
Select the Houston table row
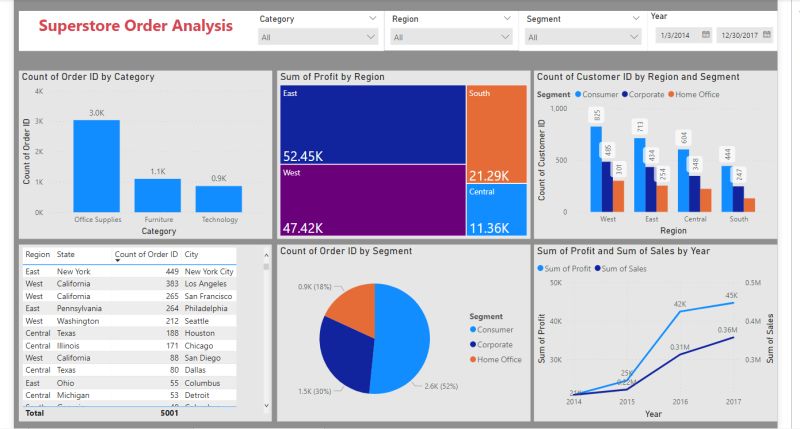pos(130,334)
